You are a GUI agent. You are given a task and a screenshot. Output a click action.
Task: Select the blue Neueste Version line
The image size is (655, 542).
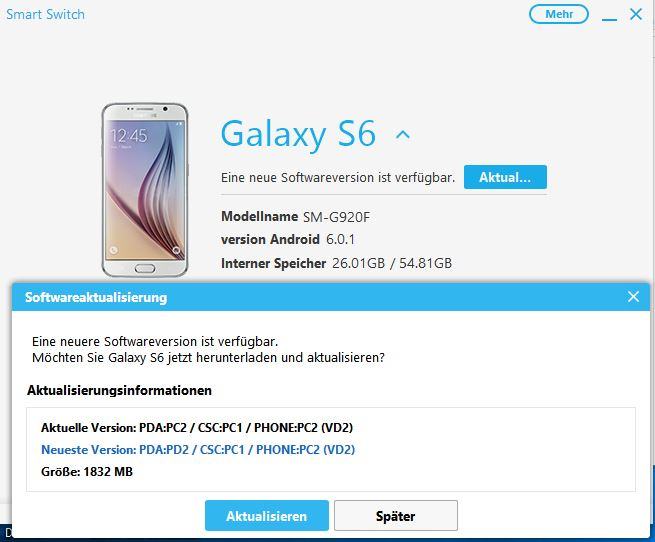point(198,450)
